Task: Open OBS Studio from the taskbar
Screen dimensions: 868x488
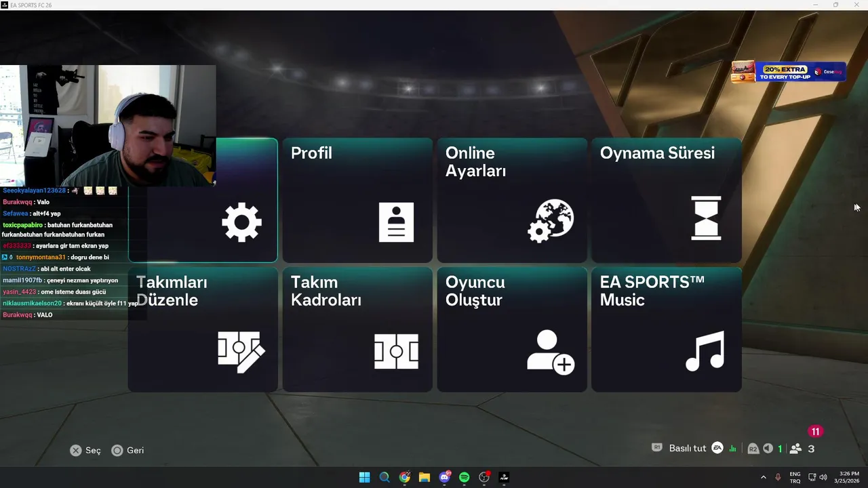Action: pyautogui.click(x=484, y=477)
